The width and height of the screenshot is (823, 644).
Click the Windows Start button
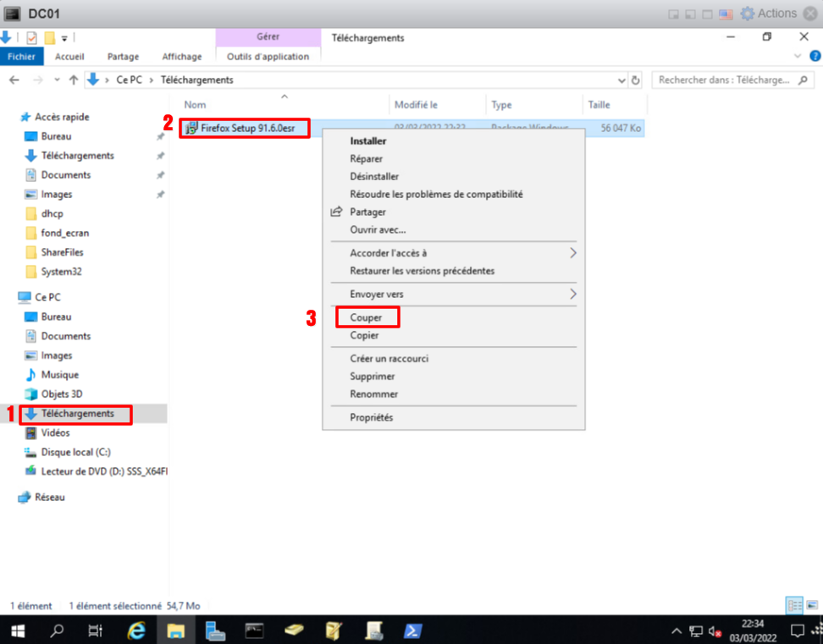point(17,630)
